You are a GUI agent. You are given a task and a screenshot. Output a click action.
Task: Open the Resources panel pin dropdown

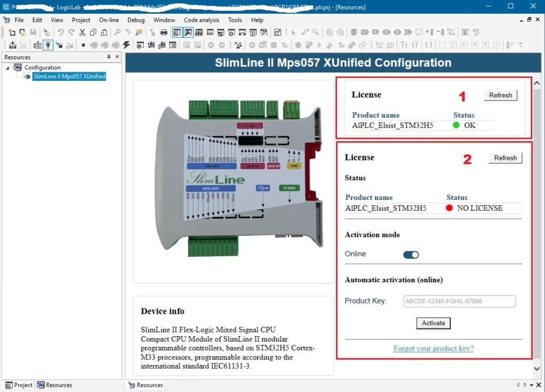[x=109, y=56]
